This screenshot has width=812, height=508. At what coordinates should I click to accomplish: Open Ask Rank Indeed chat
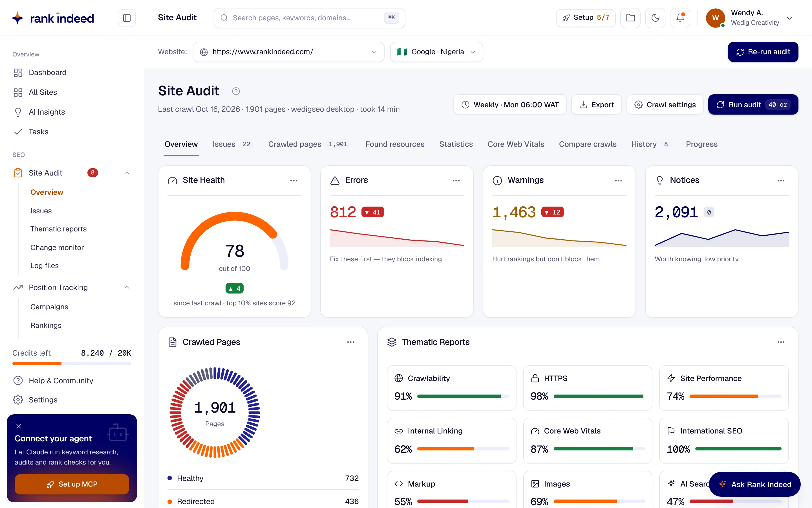pyautogui.click(x=755, y=484)
